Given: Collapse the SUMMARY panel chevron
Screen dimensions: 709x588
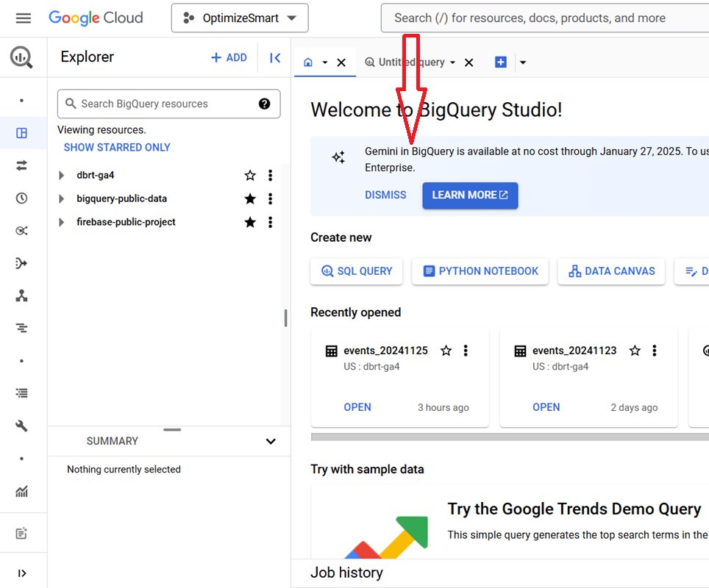Looking at the screenshot, I should click(x=270, y=441).
